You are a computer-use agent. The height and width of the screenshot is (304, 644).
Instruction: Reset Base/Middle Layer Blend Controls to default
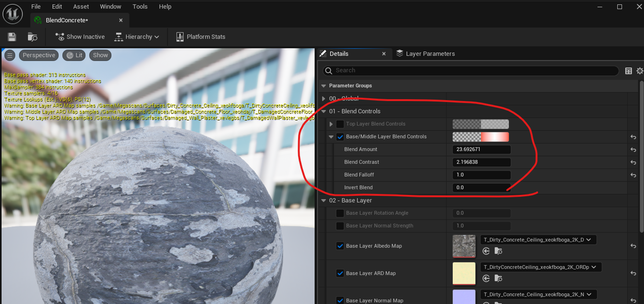pos(633,137)
